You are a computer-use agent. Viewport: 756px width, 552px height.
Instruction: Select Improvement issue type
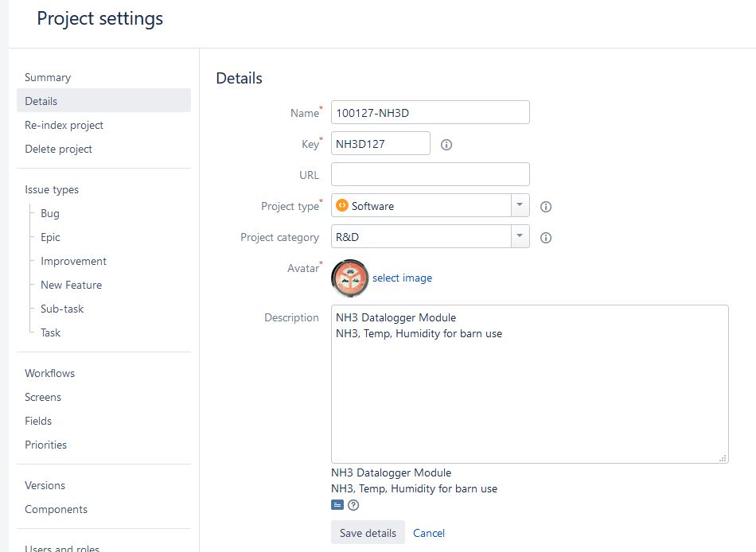[73, 262]
